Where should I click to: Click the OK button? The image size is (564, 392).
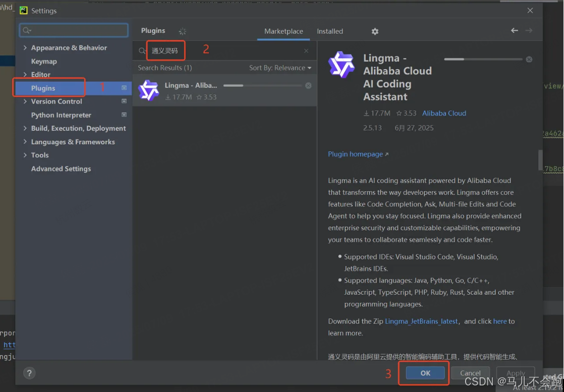coord(425,373)
